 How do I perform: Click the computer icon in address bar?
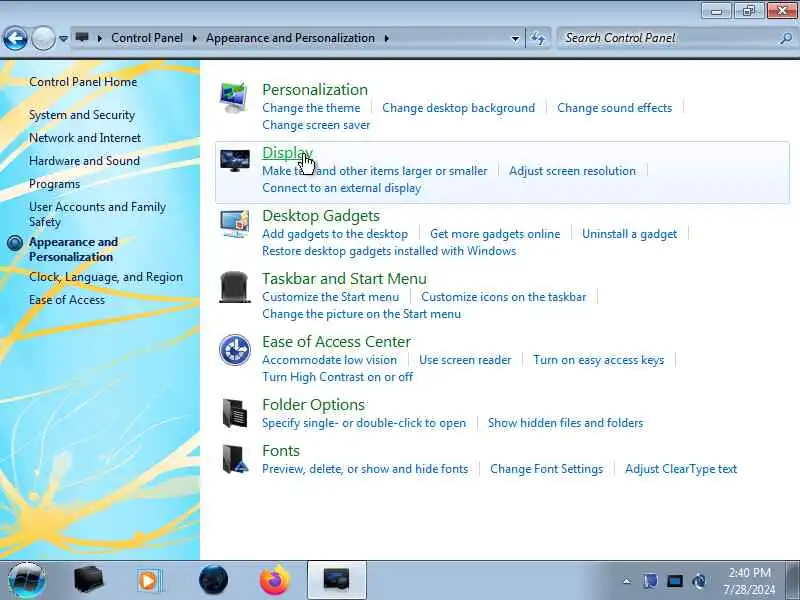(82, 38)
